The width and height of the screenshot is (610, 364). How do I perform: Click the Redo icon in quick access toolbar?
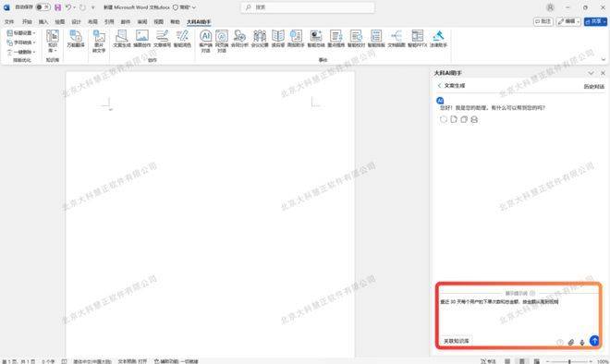[82, 7]
